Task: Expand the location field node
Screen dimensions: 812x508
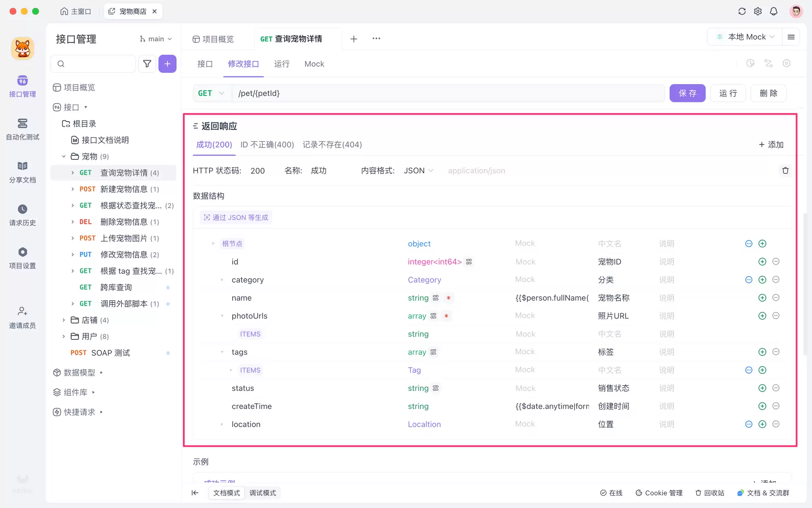Action: pyautogui.click(x=222, y=424)
